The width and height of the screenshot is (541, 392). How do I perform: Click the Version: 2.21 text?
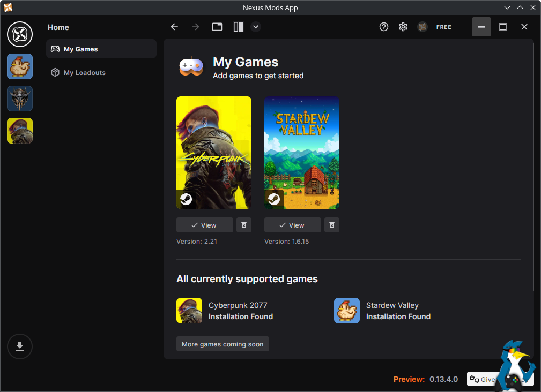pos(197,242)
